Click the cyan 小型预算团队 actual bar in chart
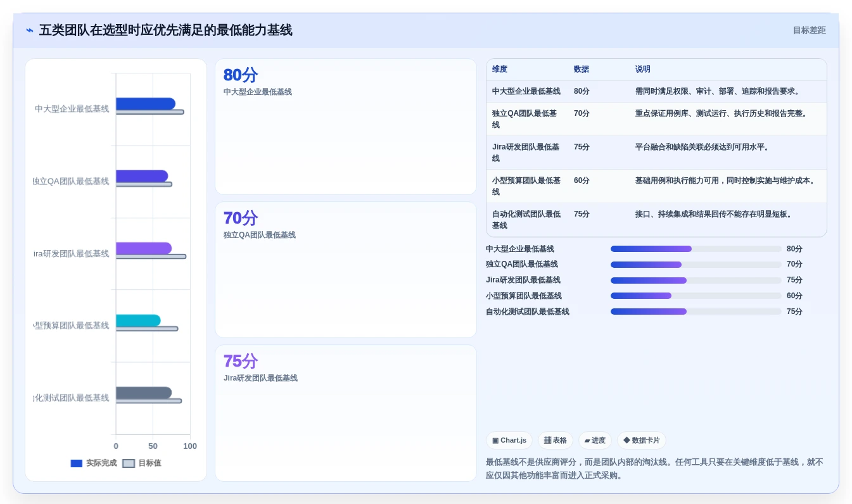 coord(138,320)
